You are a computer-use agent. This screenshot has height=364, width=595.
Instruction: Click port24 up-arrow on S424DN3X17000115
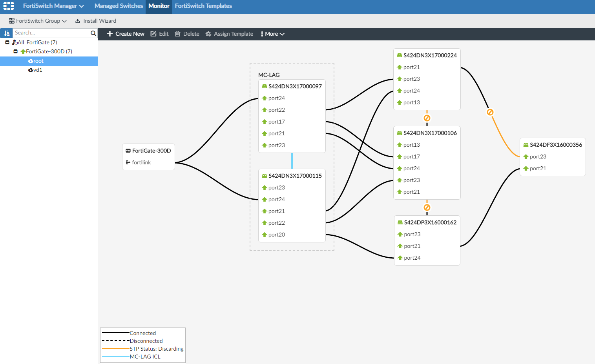coord(265,199)
